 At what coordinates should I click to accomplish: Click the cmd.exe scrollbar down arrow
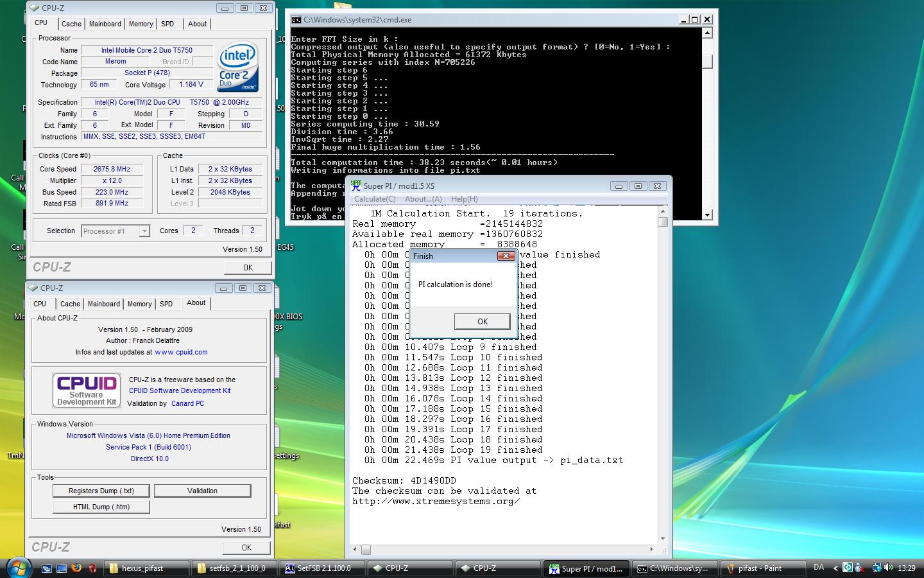pyautogui.click(x=707, y=215)
